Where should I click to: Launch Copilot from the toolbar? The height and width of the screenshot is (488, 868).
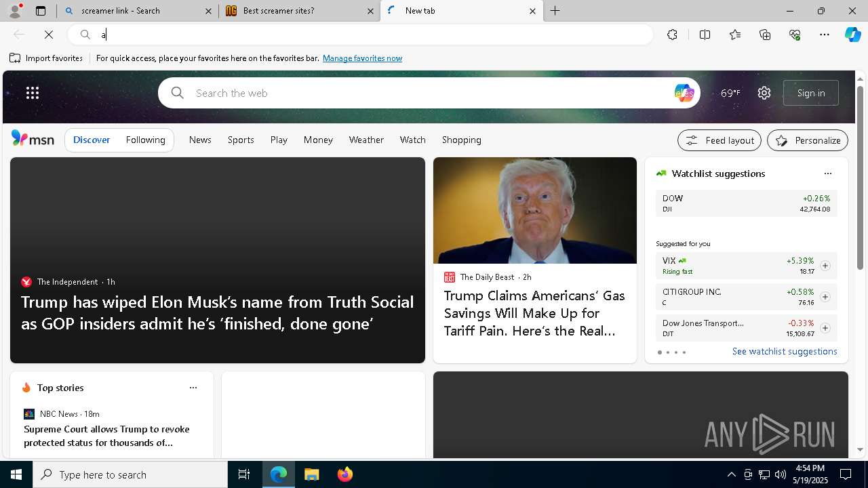tap(852, 35)
